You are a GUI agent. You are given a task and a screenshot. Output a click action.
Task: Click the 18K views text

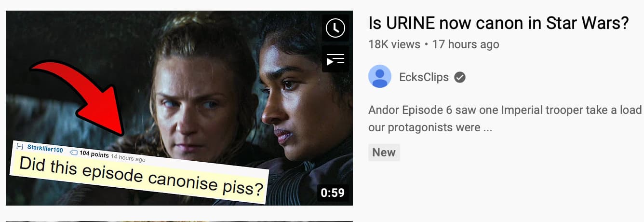tap(394, 44)
